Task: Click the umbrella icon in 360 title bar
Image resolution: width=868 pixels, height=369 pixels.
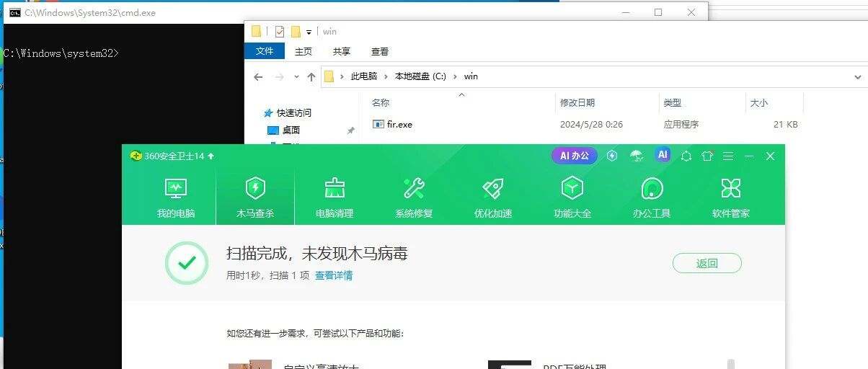Action: coord(637,156)
